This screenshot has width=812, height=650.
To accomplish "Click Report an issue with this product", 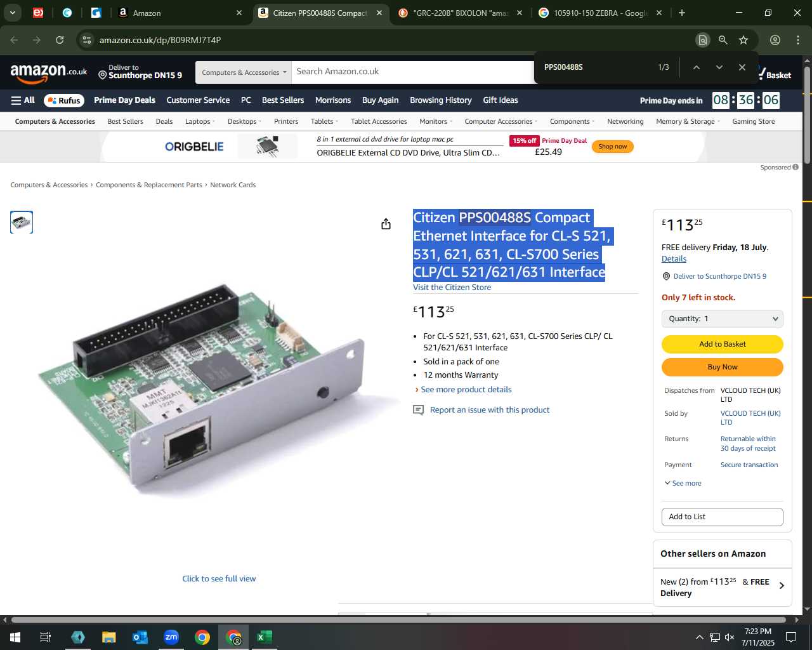I will [490, 410].
